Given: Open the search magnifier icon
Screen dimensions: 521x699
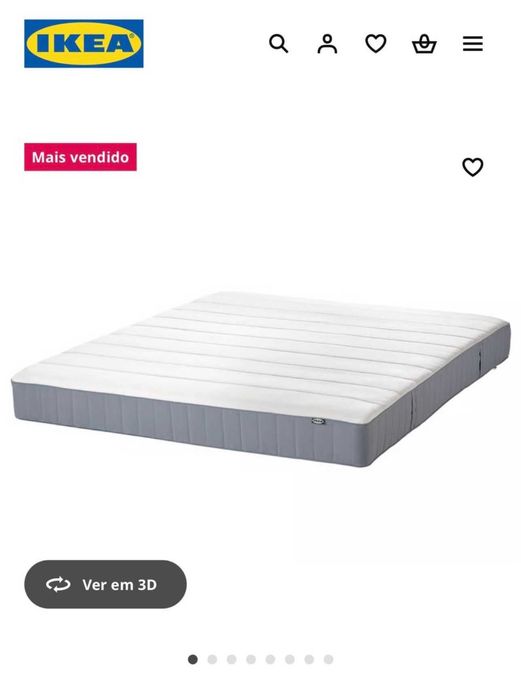Looking at the screenshot, I should pos(279,44).
